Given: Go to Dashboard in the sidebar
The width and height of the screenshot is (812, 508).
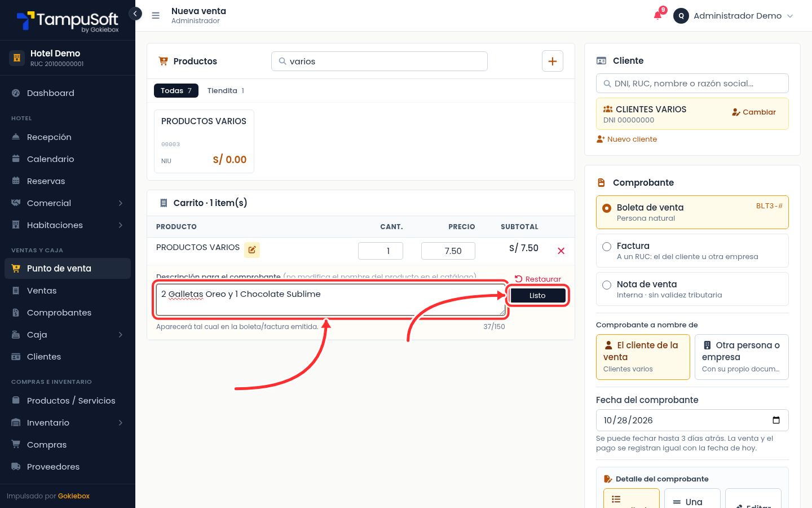Looking at the screenshot, I should pos(68,93).
